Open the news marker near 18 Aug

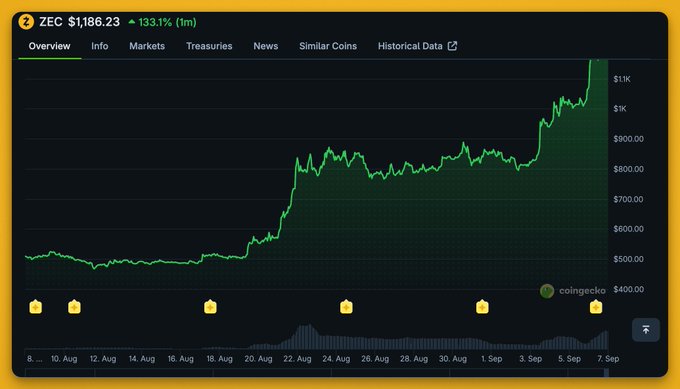point(210,307)
